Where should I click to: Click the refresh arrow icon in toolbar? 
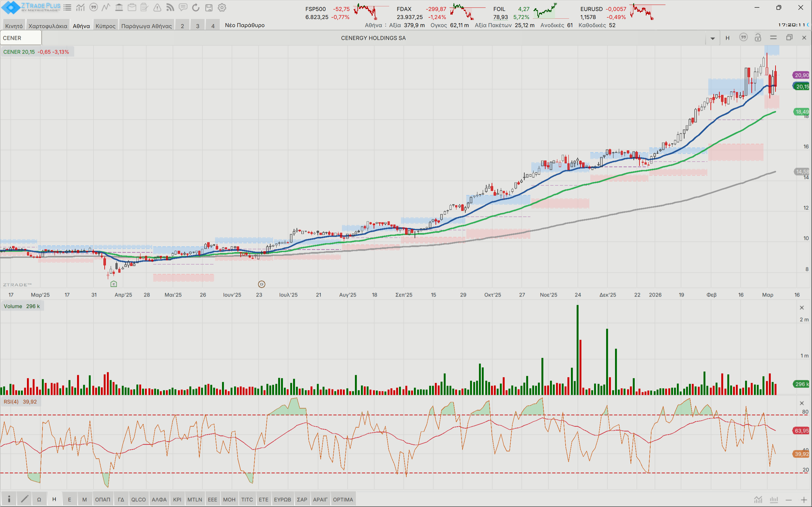click(x=196, y=7)
